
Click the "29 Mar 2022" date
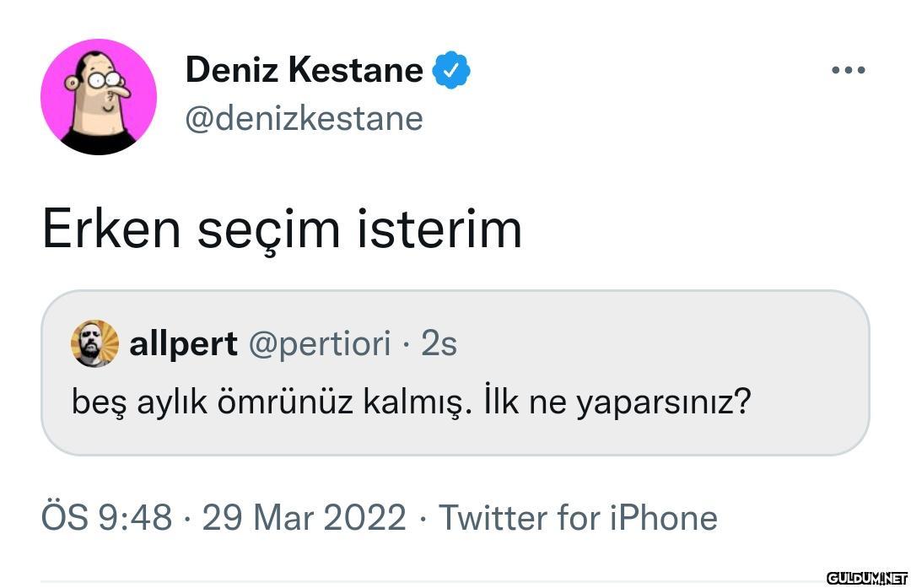[305, 517]
